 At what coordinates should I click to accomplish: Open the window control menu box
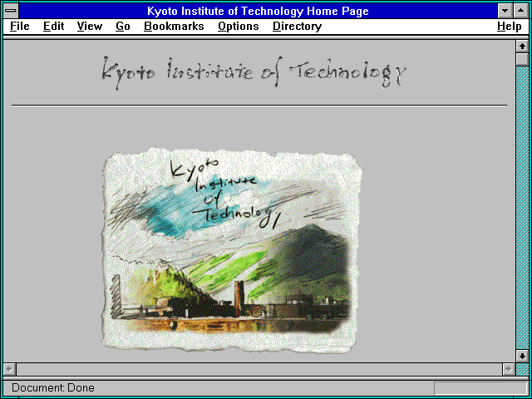tap(11, 11)
